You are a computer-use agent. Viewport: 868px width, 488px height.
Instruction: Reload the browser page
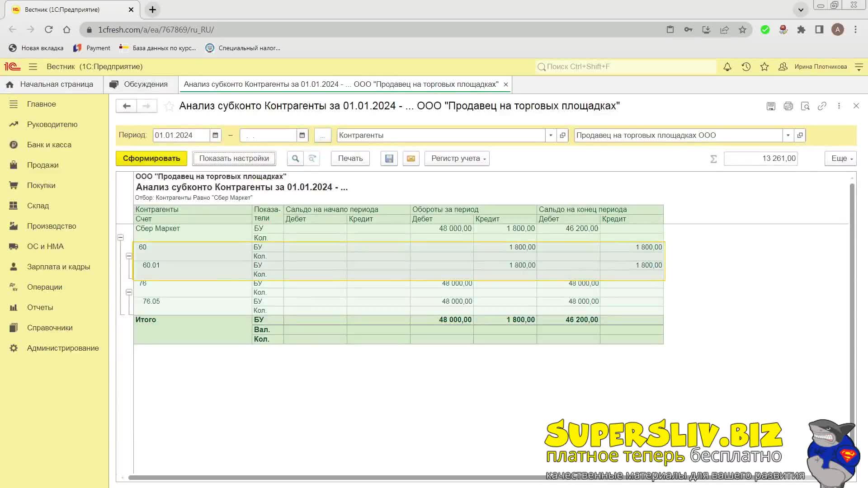(49, 29)
